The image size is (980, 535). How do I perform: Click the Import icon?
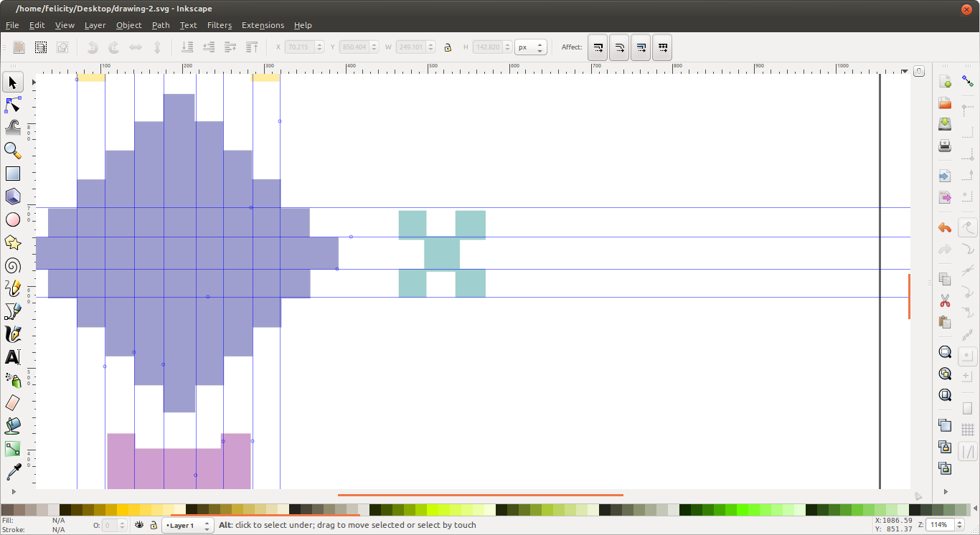945,176
